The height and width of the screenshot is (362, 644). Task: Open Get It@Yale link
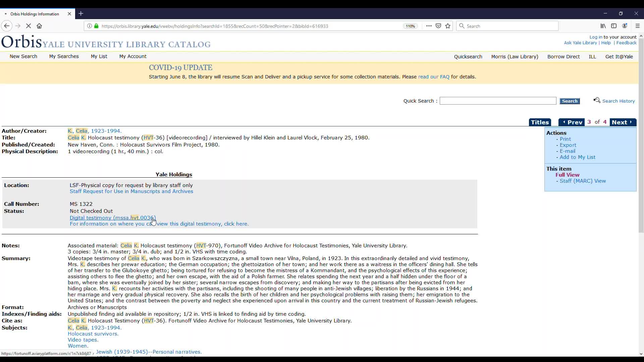tap(619, 57)
